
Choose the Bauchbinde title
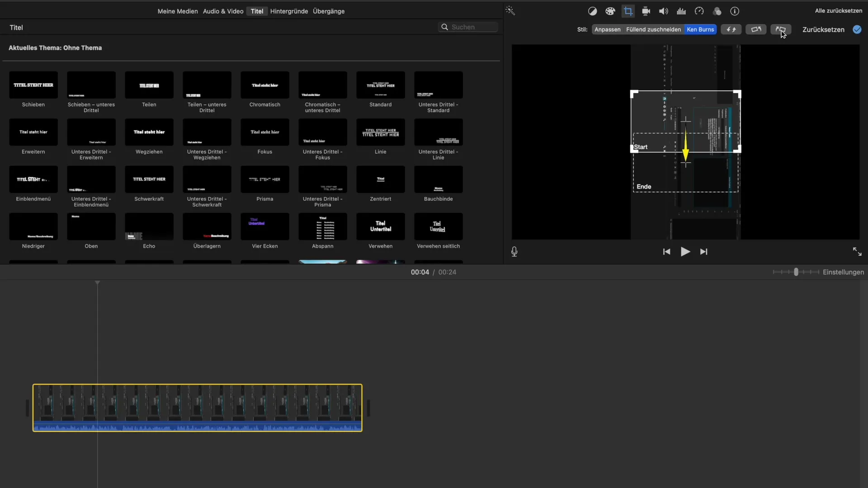click(x=439, y=179)
